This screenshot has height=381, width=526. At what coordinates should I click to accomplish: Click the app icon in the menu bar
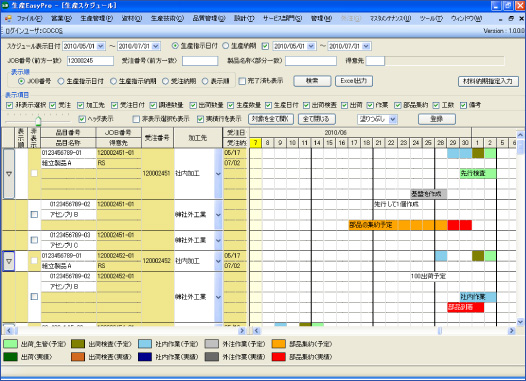8,18
